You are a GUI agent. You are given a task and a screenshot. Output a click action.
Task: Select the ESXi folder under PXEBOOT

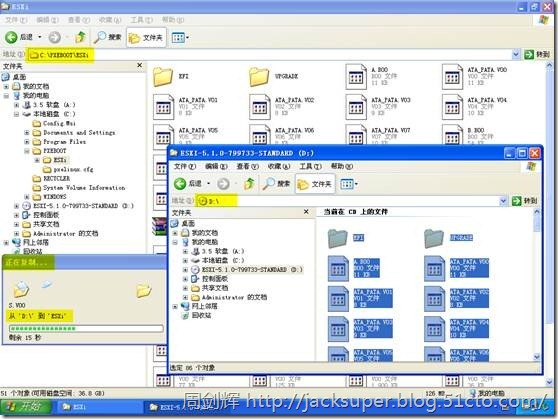tap(55, 160)
